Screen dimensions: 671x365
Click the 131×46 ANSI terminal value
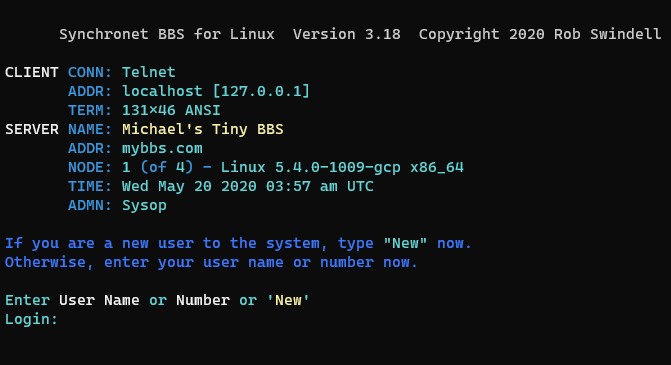coord(171,110)
